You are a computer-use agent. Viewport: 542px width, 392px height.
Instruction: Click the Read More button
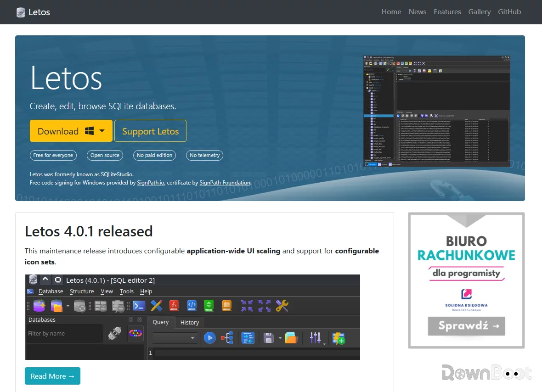pyautogui.click(x=52, y=376)
